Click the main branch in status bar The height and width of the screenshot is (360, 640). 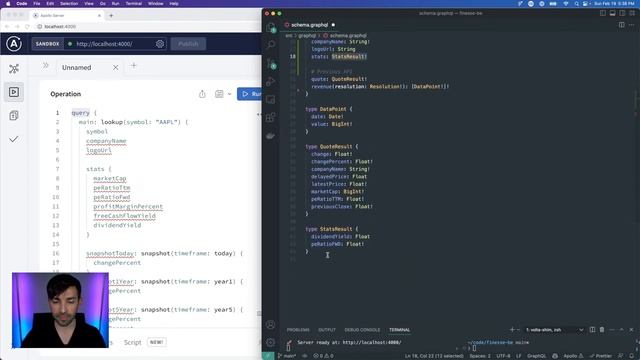coord(287,356)
